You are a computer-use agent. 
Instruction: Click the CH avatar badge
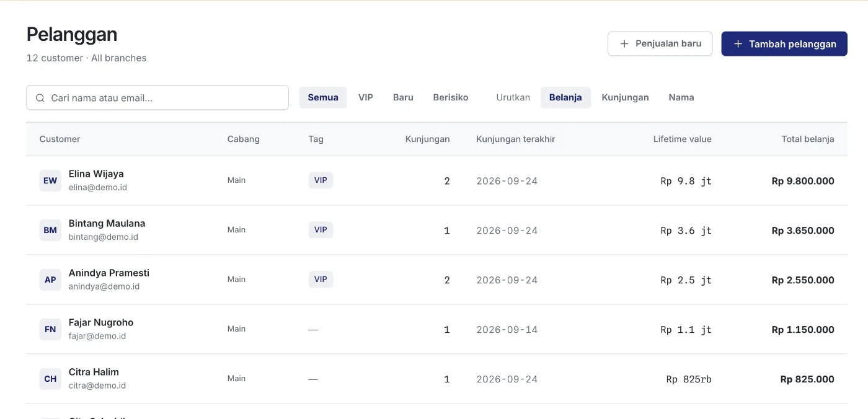pyautogui.click(x=50, y=379)
